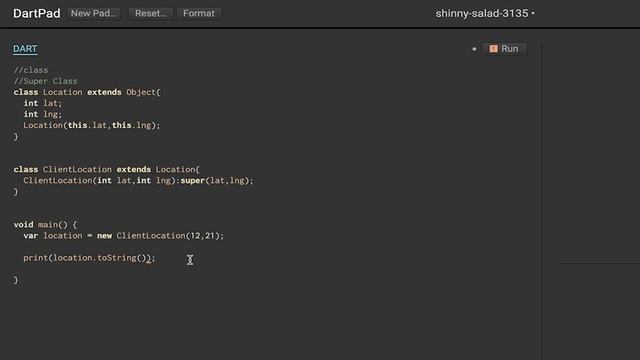Click the status dot beside Run

[x=474, y=49]
